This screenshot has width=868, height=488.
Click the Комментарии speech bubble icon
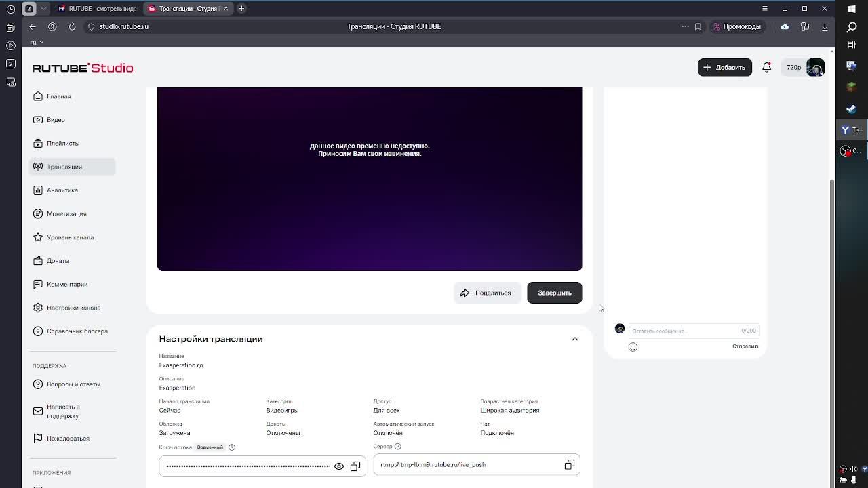click(38, 284)
